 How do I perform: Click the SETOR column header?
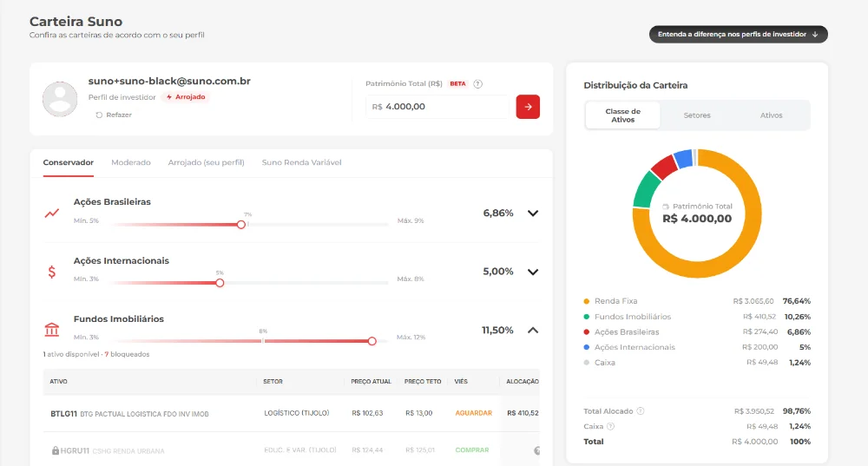point(273,382)
